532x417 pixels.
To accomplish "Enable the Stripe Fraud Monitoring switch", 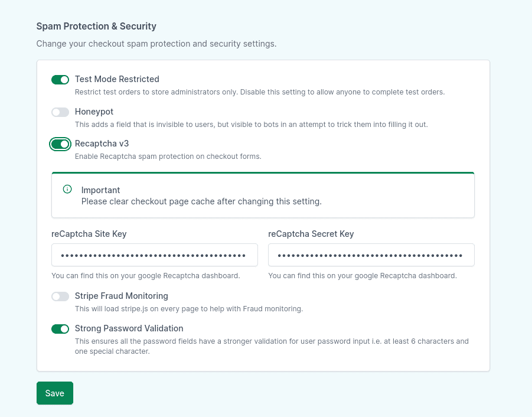I will click(x=60, y=297).
